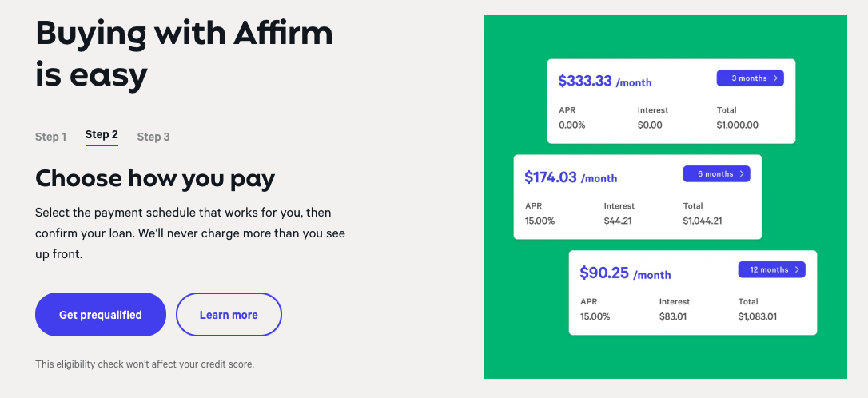Open the Step 2 tab
Image resolution: width=868 pixels, height=398 pixels.
[x=102, y=135]
